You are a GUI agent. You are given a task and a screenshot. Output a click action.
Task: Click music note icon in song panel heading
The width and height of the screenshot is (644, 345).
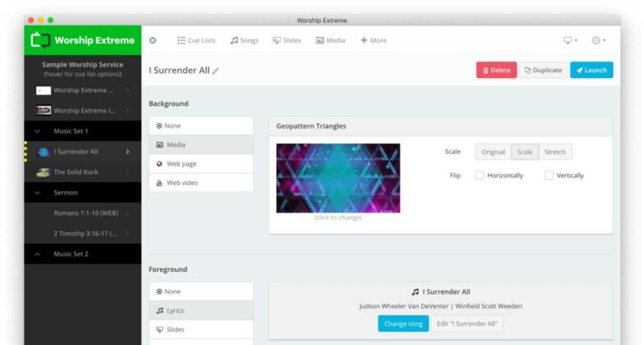tap(415, 292)
